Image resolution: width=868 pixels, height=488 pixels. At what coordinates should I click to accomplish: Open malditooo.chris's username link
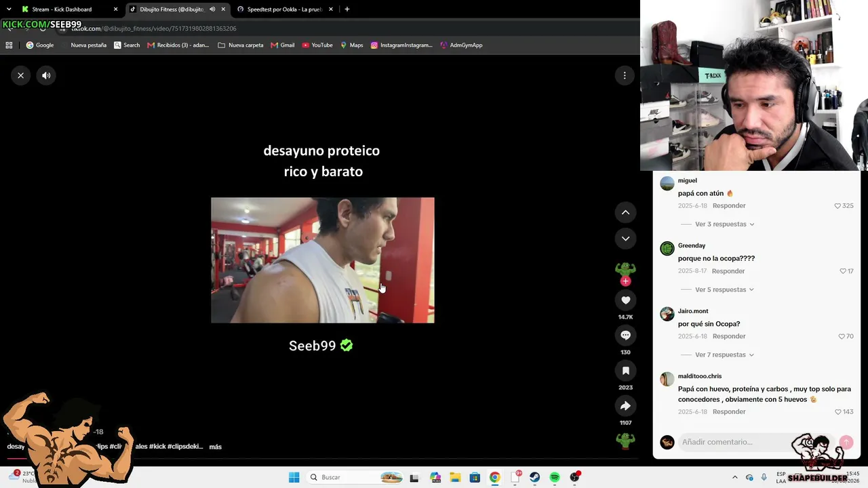point(700,376)
